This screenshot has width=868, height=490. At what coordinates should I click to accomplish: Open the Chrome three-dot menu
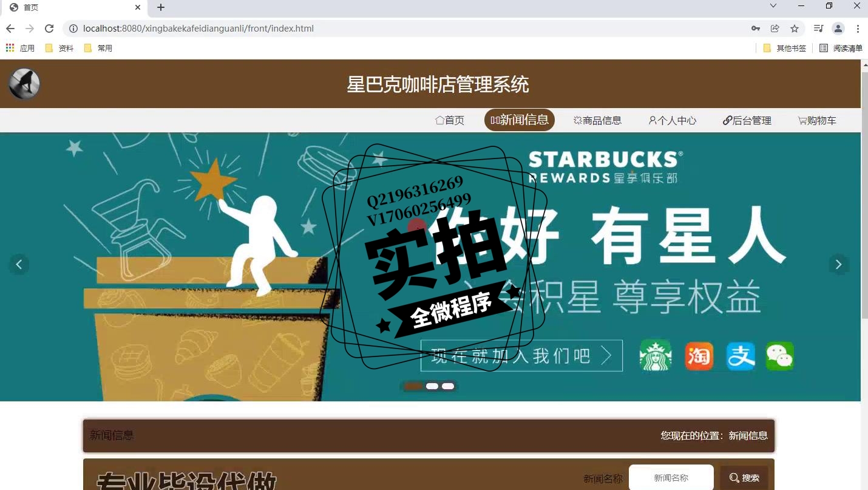[x=858, y=29]
